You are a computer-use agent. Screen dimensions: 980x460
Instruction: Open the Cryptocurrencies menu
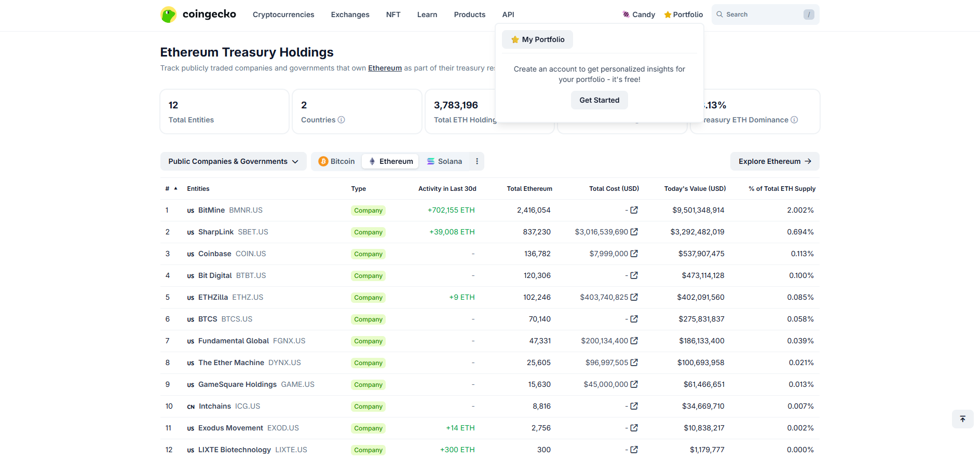point(283,15)
